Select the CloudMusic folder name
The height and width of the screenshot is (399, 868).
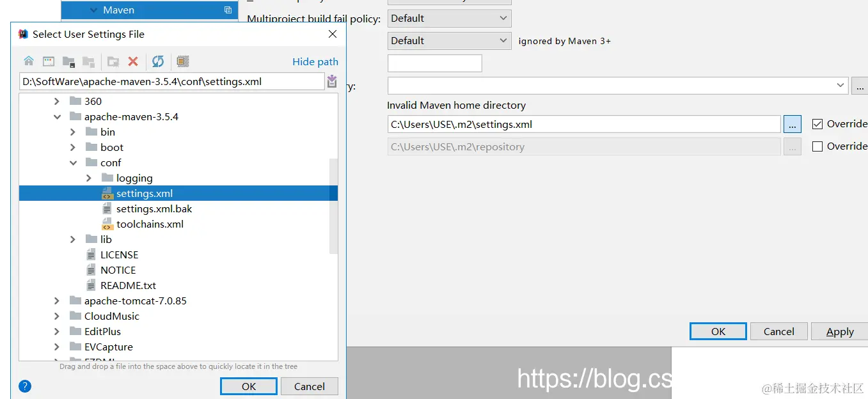pos(111,317)
